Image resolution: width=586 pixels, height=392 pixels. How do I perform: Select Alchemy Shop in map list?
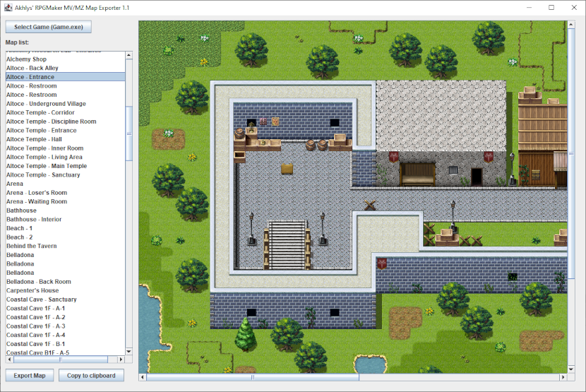tap(66, 59)
